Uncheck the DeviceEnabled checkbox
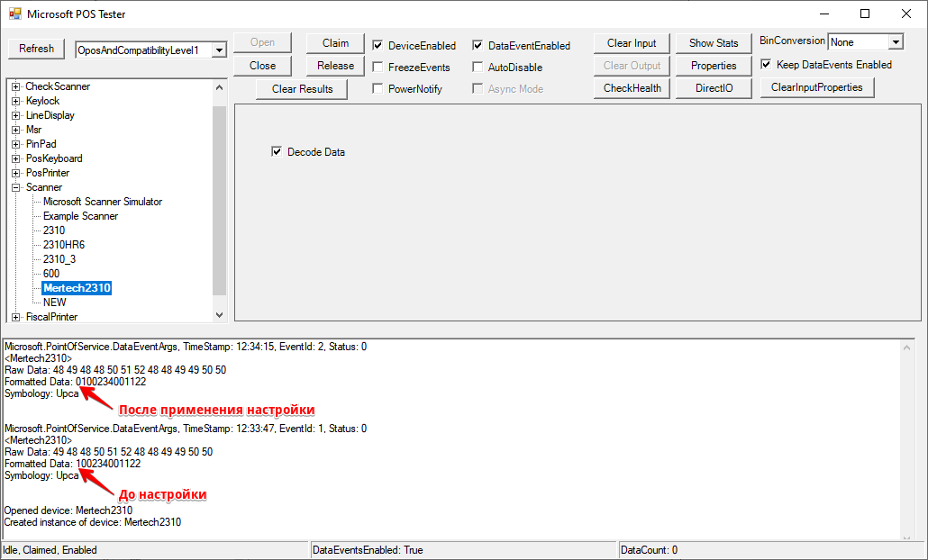Image resolution: width=928 pixels, height=560 pixels. point(378,45)
